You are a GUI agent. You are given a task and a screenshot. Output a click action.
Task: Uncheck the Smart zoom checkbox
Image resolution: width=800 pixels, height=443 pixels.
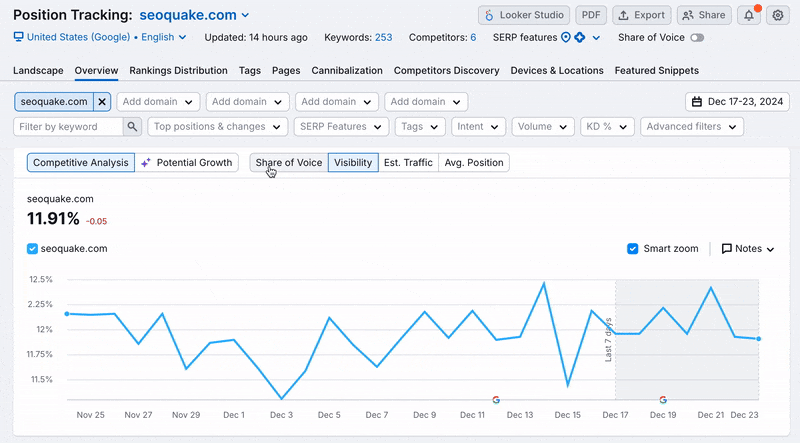pos(632,249)
